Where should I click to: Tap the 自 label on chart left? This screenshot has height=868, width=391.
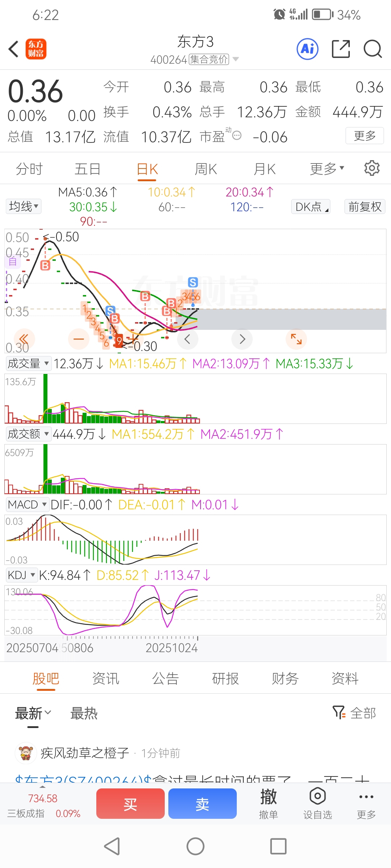(x=13, y=261)
